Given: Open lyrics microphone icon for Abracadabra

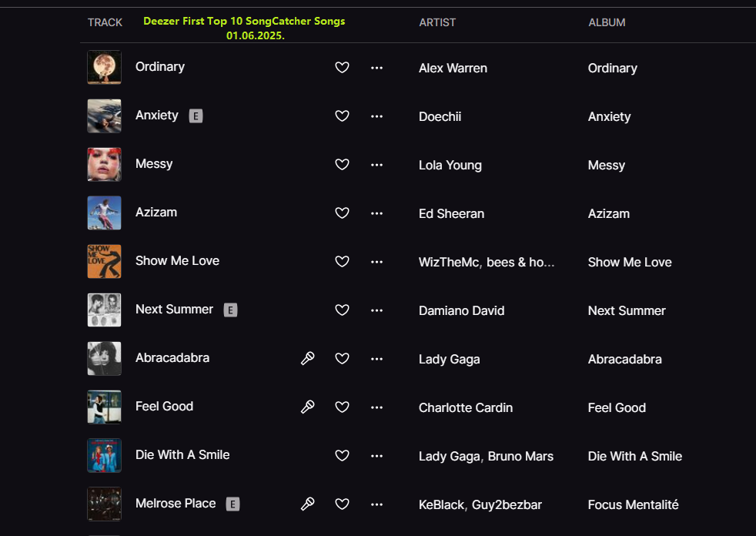Looking at the screenshot, I should coord(307,358).
